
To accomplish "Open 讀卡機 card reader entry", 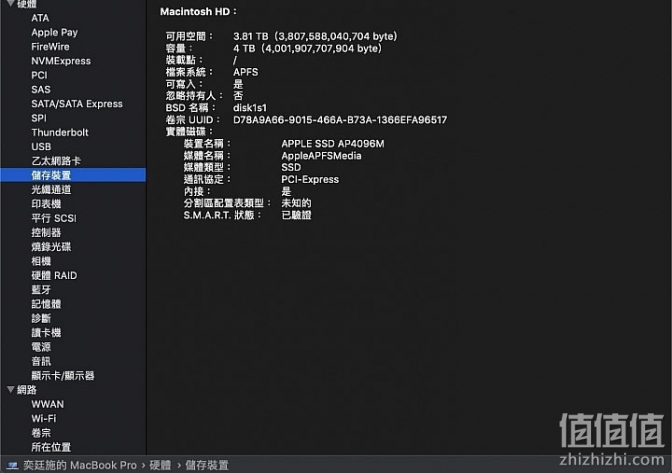I will pos(46,332).
